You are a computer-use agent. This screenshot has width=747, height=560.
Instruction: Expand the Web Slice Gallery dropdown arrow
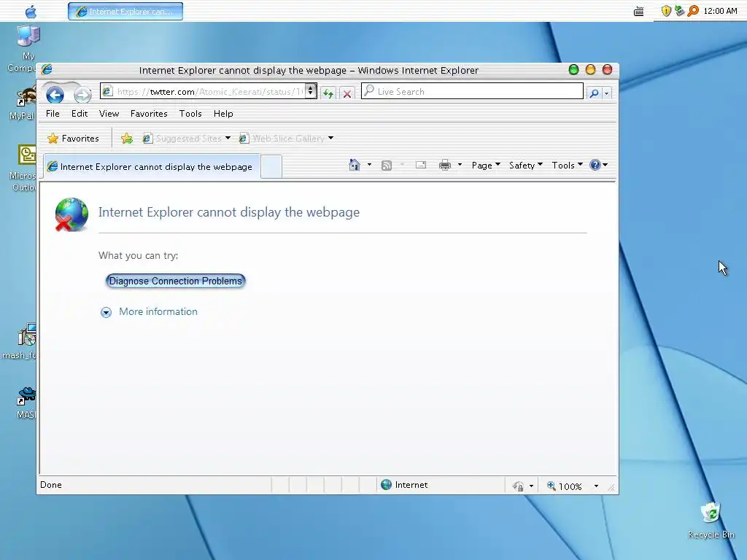tap(330, 138)
